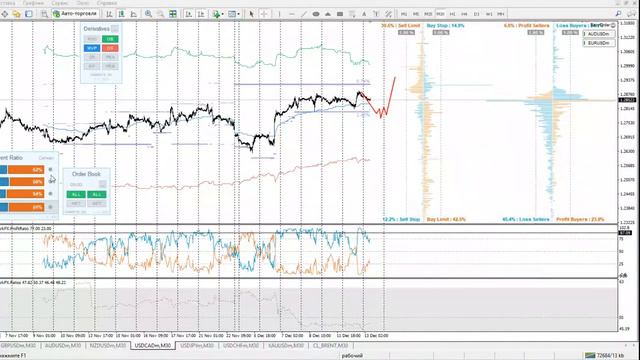This screenshot has height=360, width=640.
Task: Open indicators list dropdown arrow
Action: pos(222,14)
